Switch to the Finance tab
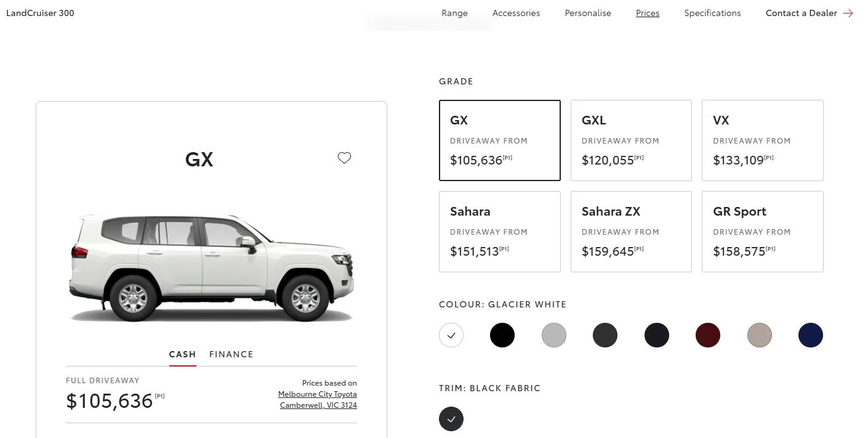 pos(231,354)
